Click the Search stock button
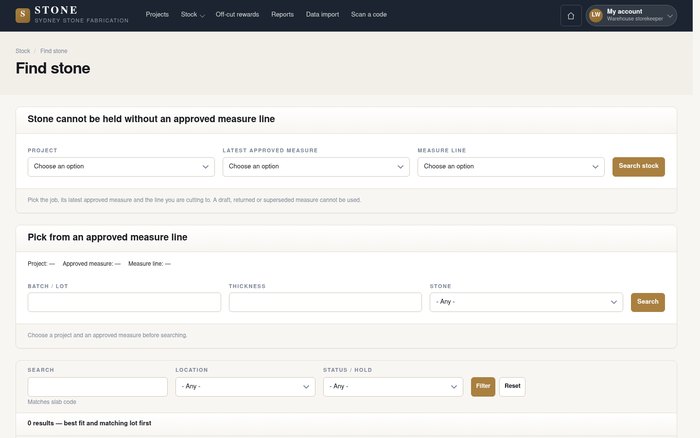The width and height of the screenshot is (700, 438). coord(638,167)
